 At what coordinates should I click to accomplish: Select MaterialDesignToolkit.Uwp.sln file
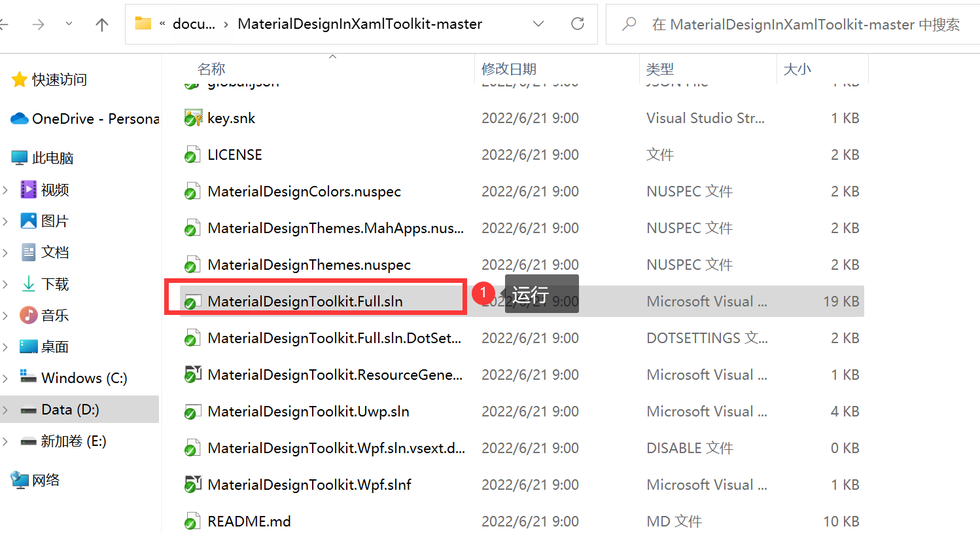(x=309, y=412)
